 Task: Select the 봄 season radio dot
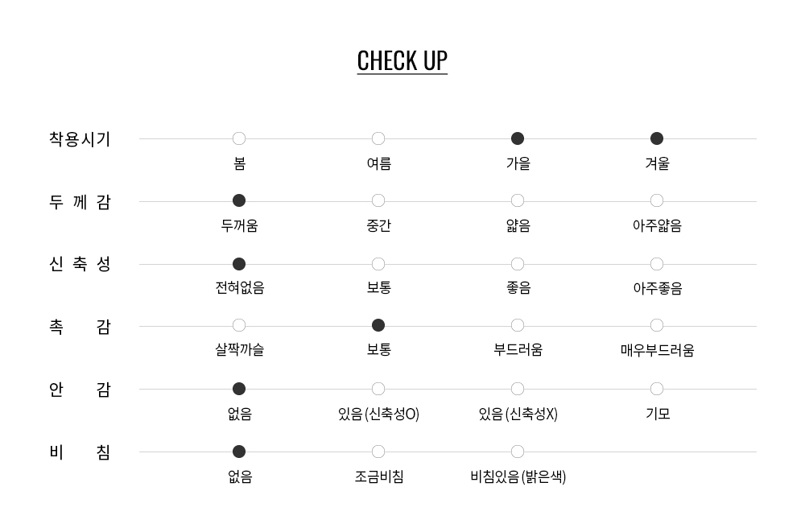(x=239, y=138)
